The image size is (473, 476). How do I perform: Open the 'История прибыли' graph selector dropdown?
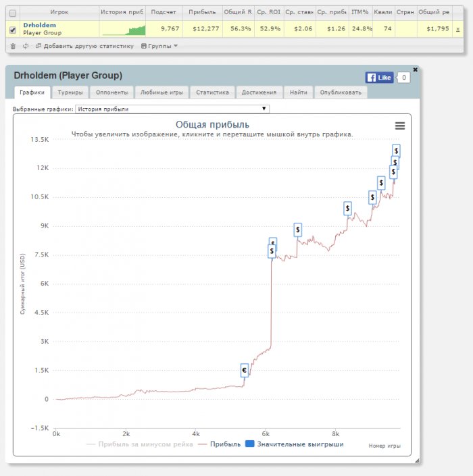(x=172, y=109)
